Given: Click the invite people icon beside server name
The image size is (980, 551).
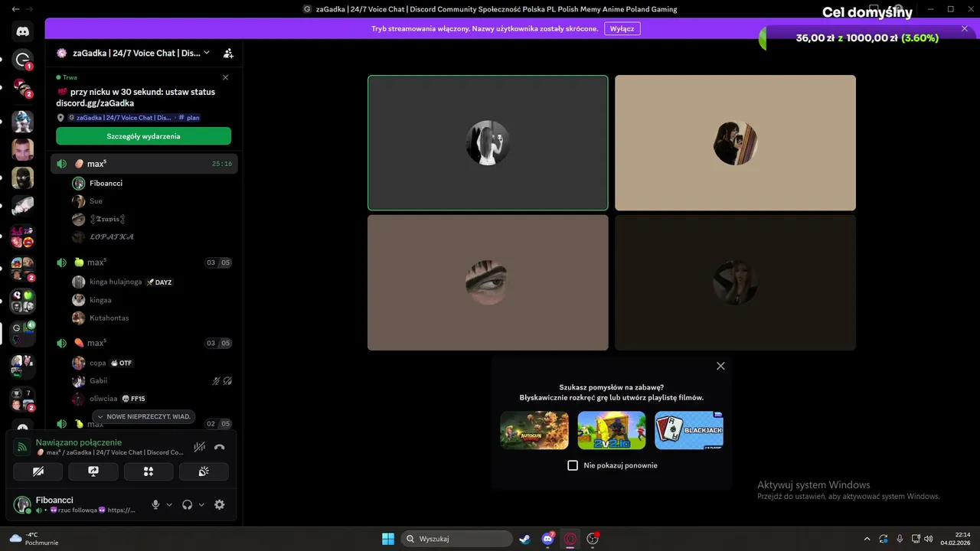Looking at the screenshot, I should pyautogui.click(x=228, y=54).
